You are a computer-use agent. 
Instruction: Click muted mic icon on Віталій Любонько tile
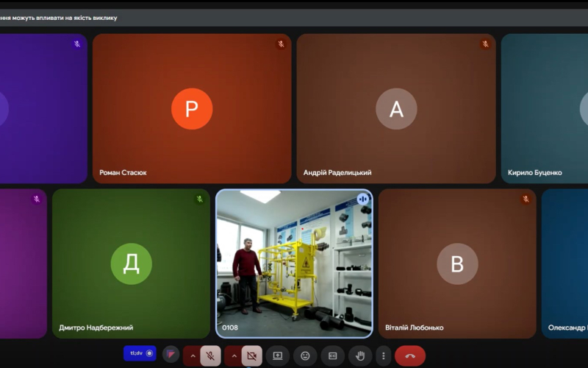click(526, 199)
